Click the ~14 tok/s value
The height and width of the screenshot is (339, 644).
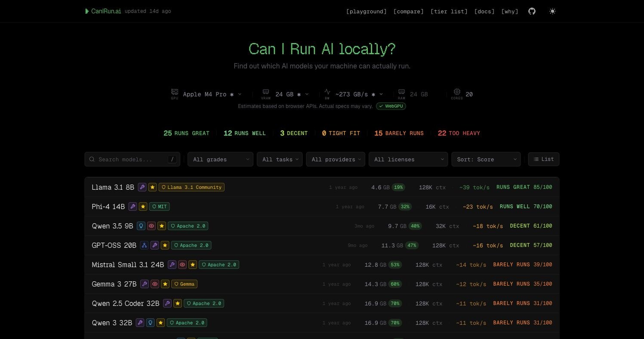471,265
